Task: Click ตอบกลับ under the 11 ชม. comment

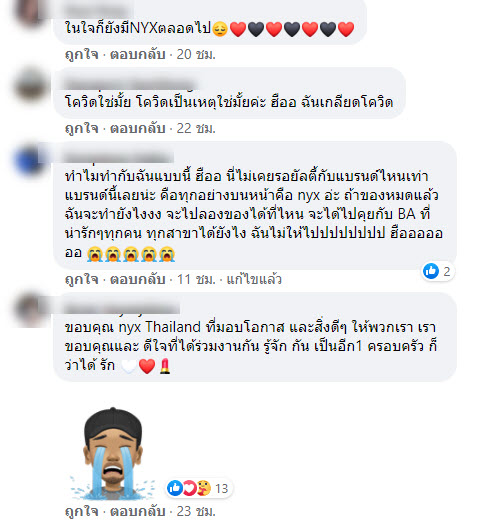Action: click(x=138, y=279)
